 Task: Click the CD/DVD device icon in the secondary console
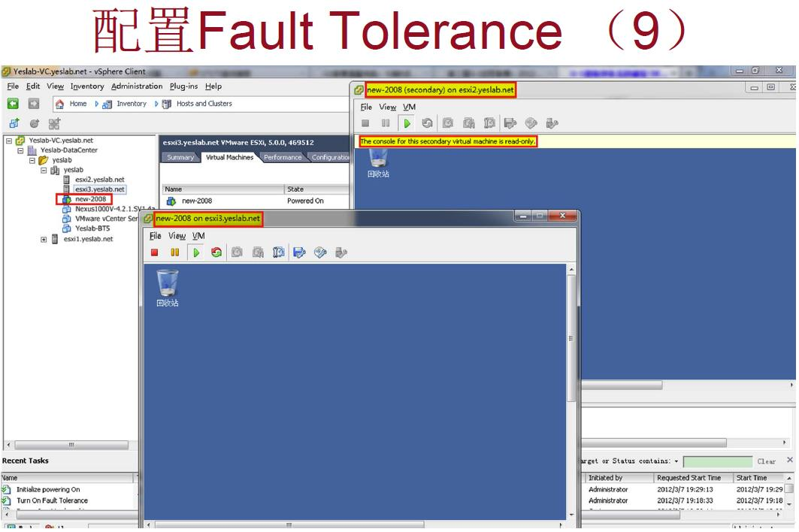coord(531,123)
